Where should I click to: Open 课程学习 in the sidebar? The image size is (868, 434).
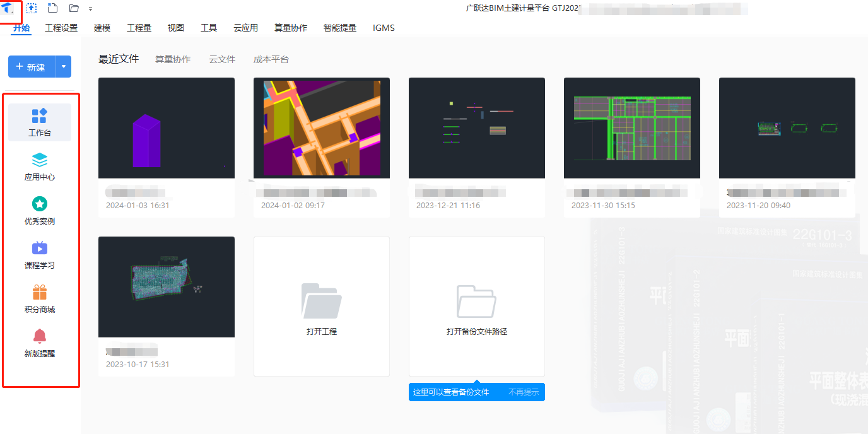(40, 255)
